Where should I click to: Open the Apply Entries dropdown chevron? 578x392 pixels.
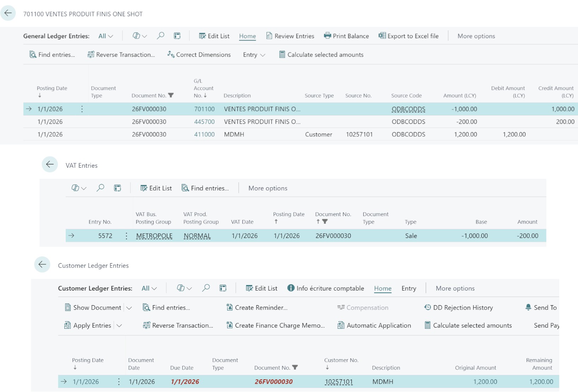click(119, 326)
